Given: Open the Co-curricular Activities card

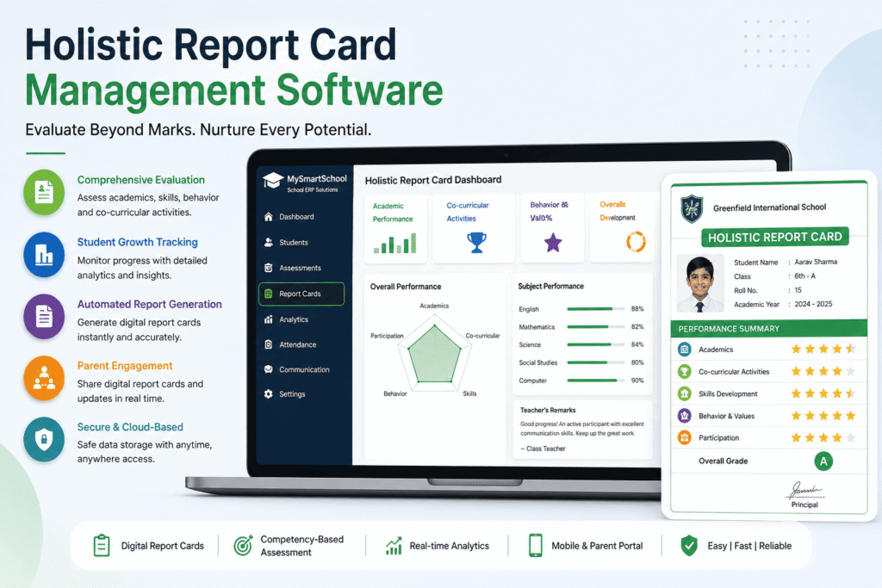Looking at the screenshot, I should (474, 228).
